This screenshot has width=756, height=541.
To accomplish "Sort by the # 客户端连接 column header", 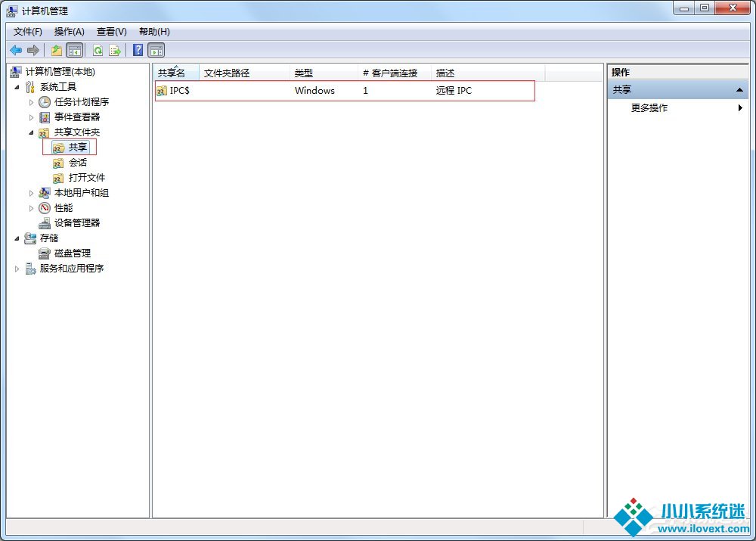I will (x=395, y=73).
